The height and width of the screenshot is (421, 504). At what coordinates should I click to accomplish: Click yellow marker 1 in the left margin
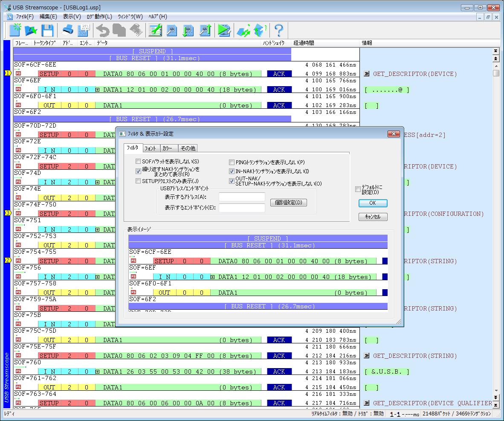click(x=8, y=73)
